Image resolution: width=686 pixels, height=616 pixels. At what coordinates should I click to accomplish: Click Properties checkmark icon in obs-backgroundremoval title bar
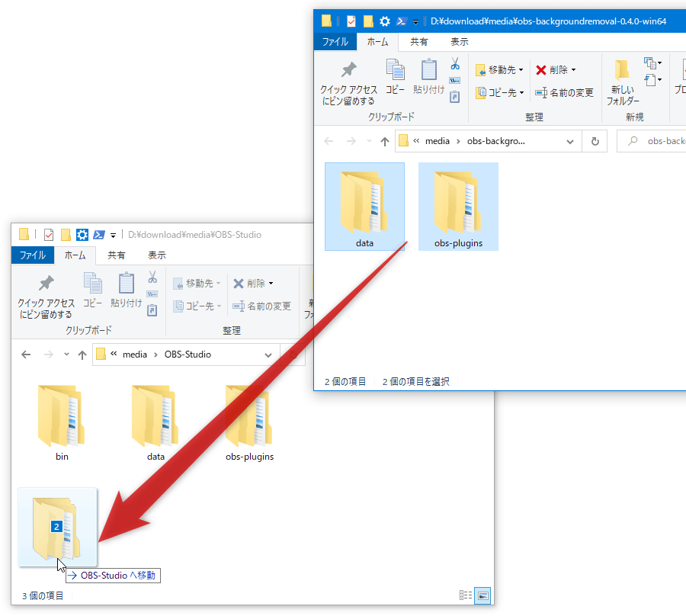tap(351, 21)
